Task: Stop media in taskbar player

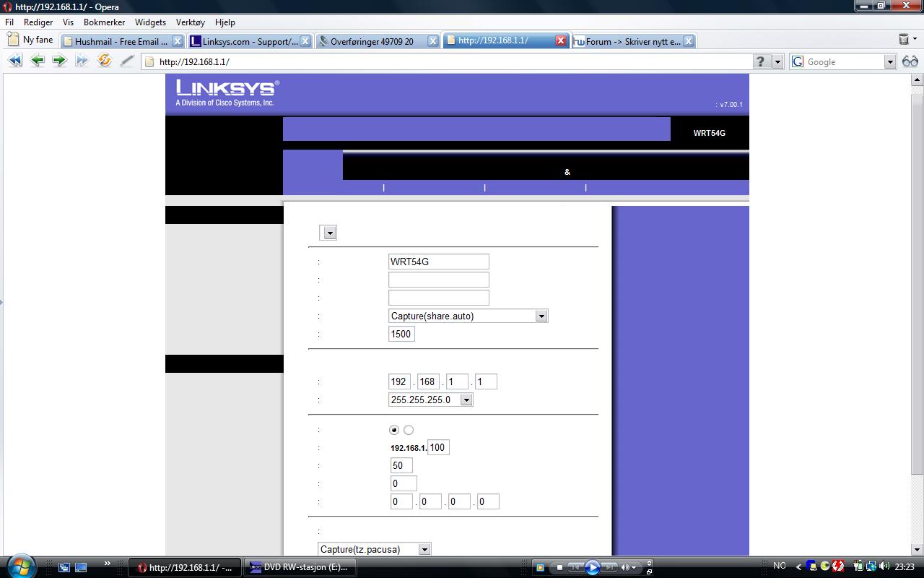Action: (x=559, y=567)
